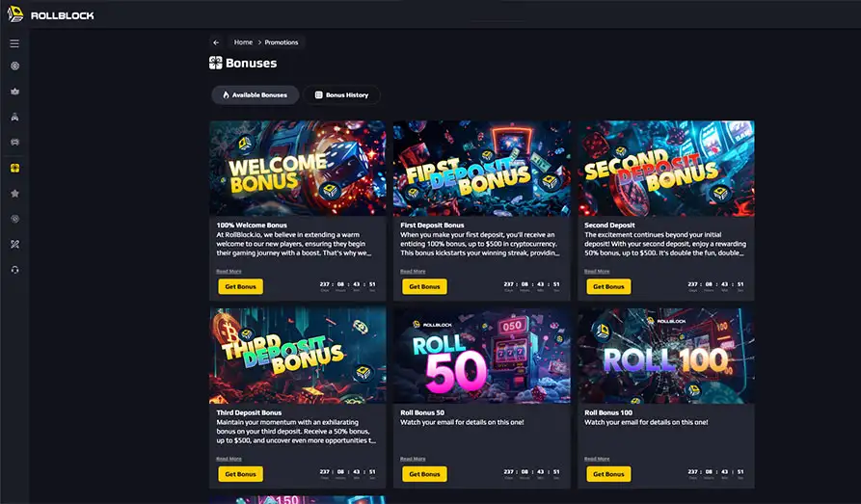Open the crown icon in sidebar

click(x=14, y=92)
